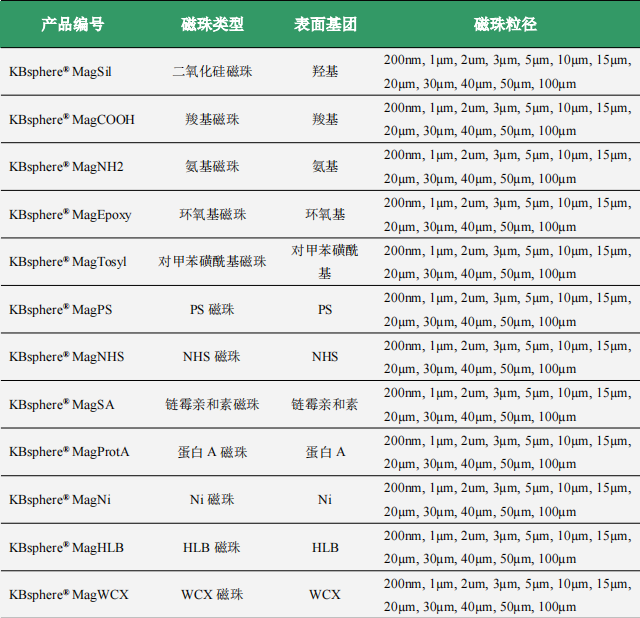Viewport: 640px width, 618px height.
Task: Select the 蛋白 A surface group cell
Action: (x=325, y=452)
